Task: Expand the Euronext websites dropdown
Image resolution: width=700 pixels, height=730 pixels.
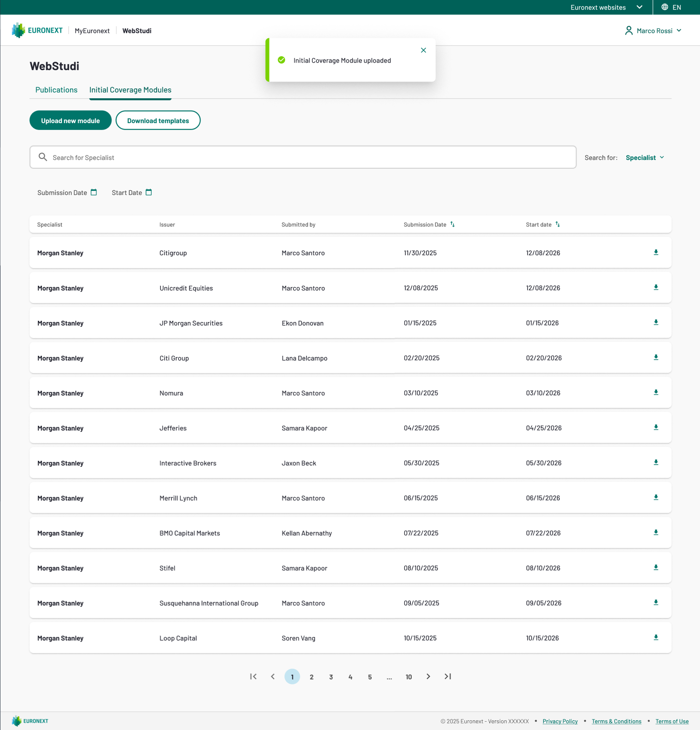Action: (x=606, y=7)
